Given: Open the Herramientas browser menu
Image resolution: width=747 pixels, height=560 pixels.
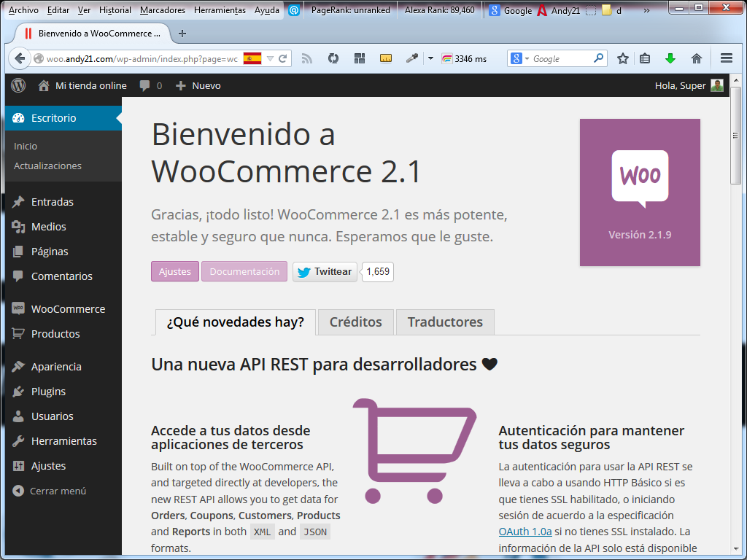Looking at the screenshot, I should [x=220, y=10].
